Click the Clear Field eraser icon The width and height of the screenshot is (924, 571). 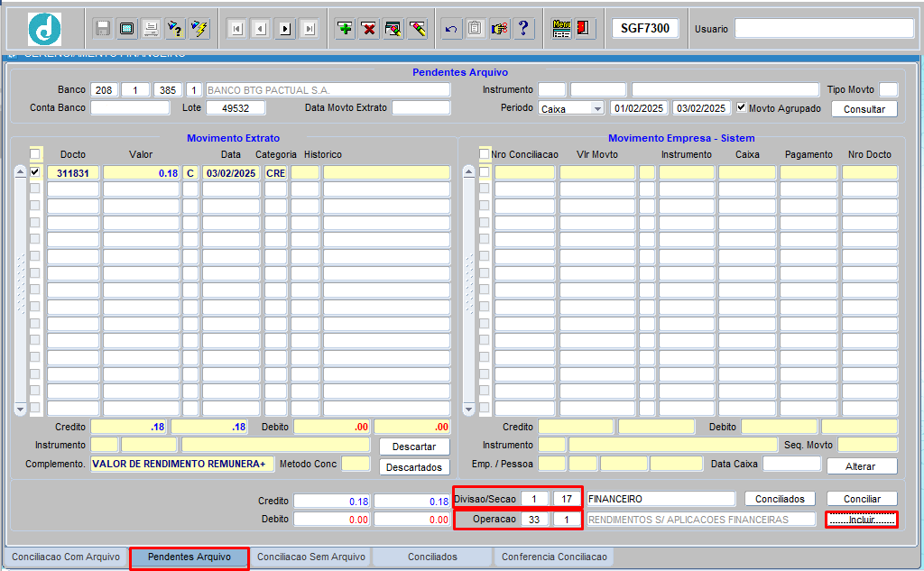(x=417, y=28)
